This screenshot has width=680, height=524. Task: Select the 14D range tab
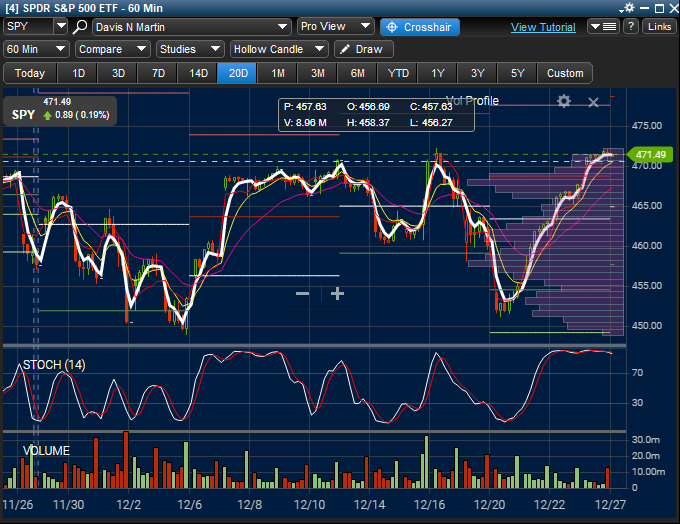pyautogui.click(x=198, y=73)
